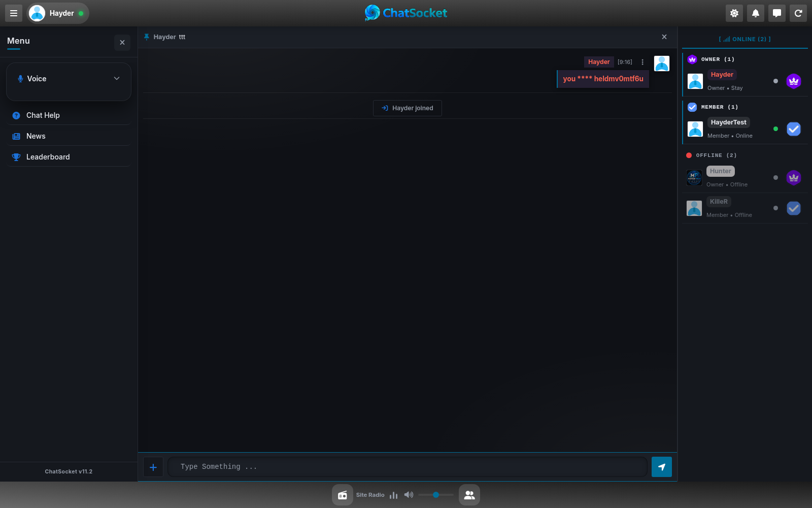
Task: Toggle the user list people icon
Action: tap(469, 495)
